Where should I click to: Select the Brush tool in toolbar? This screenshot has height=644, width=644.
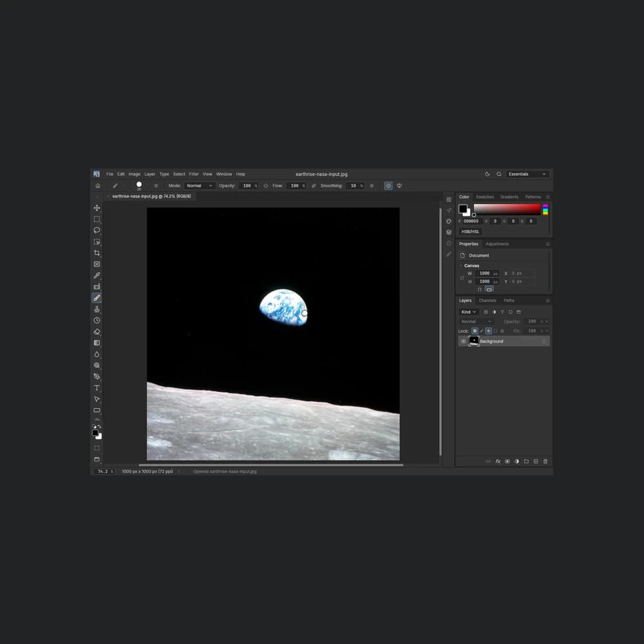97,298
